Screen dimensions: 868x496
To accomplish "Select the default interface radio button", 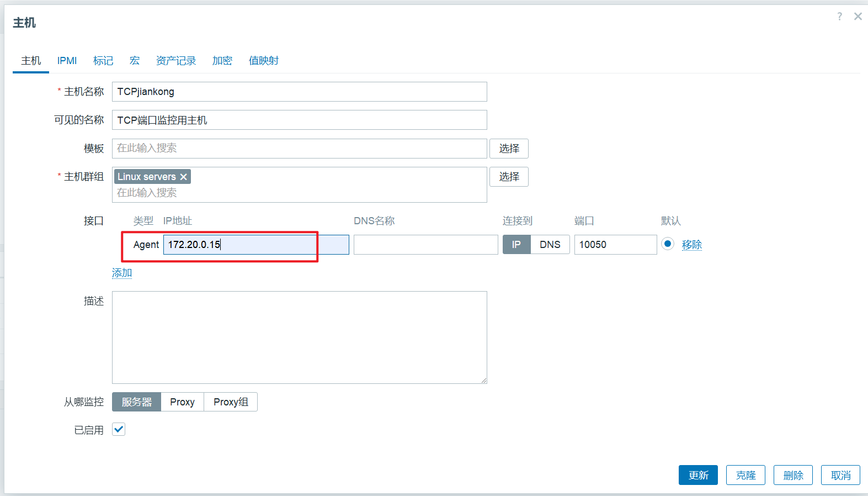I will [x=668, y=244].
